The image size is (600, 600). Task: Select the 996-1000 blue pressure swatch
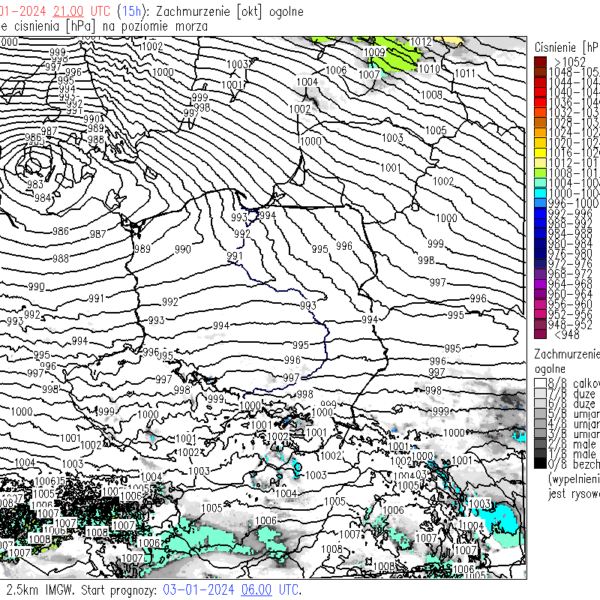pos(540,202)
